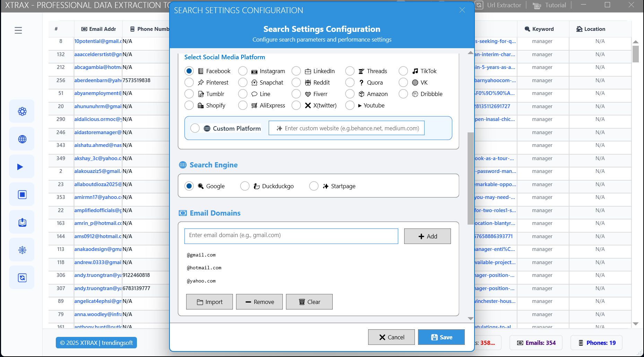Enable the Custom Platform radio option
This screenshot has width=644, height=357.
[195, 128]
